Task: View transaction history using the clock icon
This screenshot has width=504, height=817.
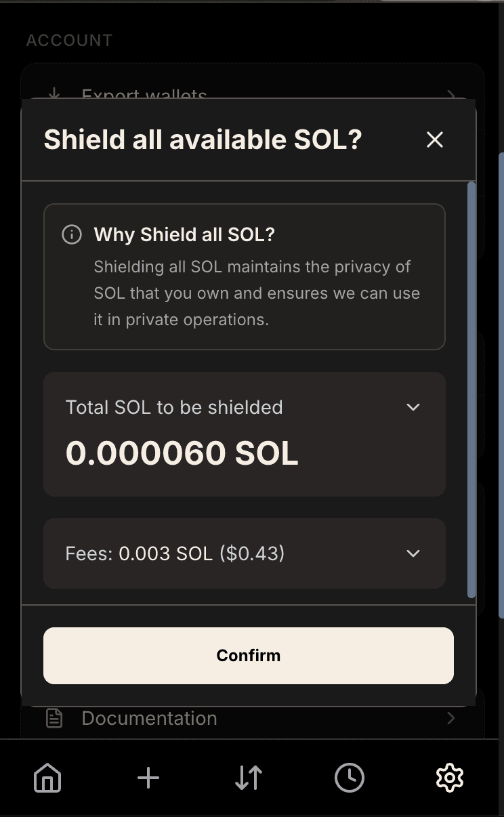Action: pos(349,778)
